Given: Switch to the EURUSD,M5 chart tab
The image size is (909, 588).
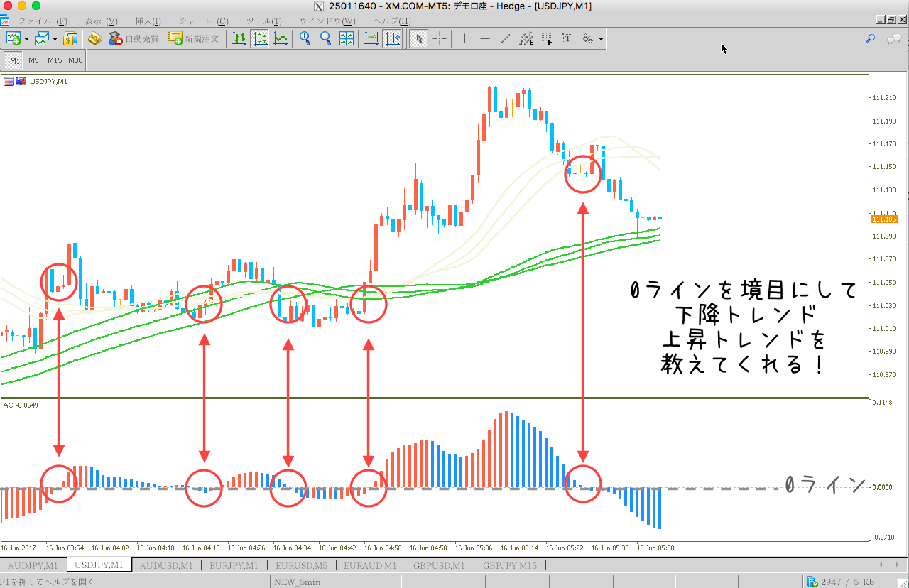Looking at the screenshot, I should (x=301, y=566).
